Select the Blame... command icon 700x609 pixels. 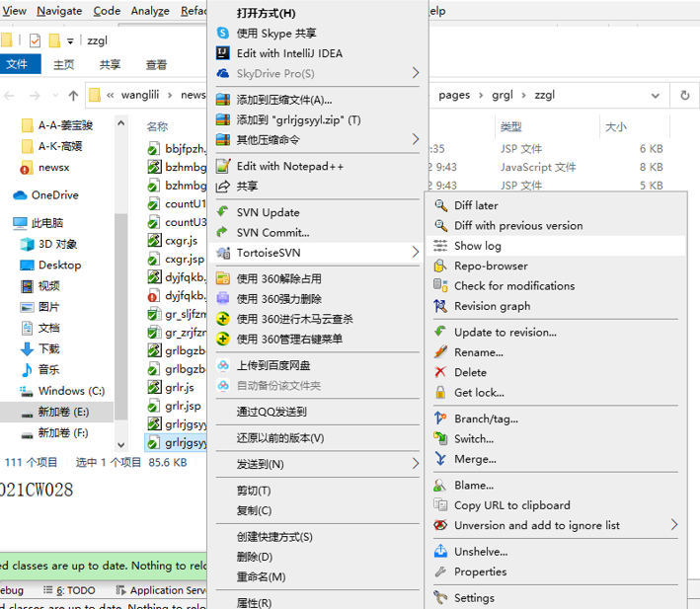pyautogui.click(x=440, y=485)
